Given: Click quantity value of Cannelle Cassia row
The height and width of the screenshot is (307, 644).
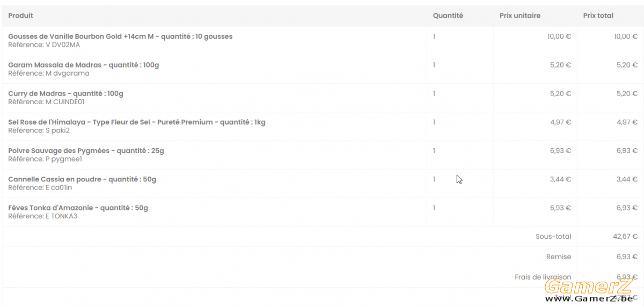Looking at the screenshot, I should tap(434, 179).
